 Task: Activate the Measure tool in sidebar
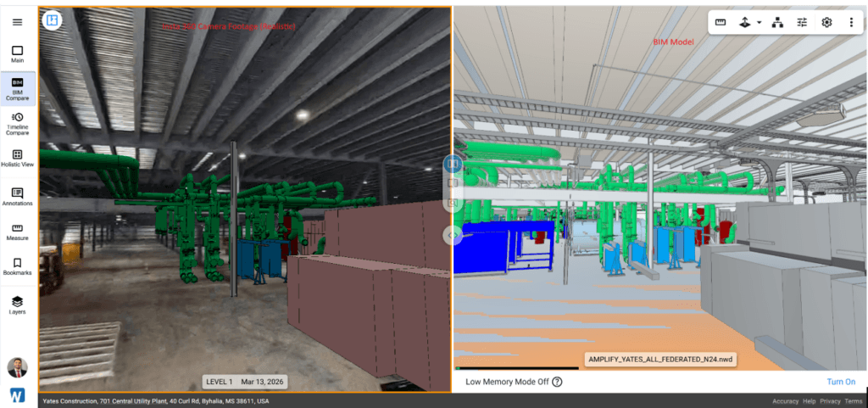17,232
